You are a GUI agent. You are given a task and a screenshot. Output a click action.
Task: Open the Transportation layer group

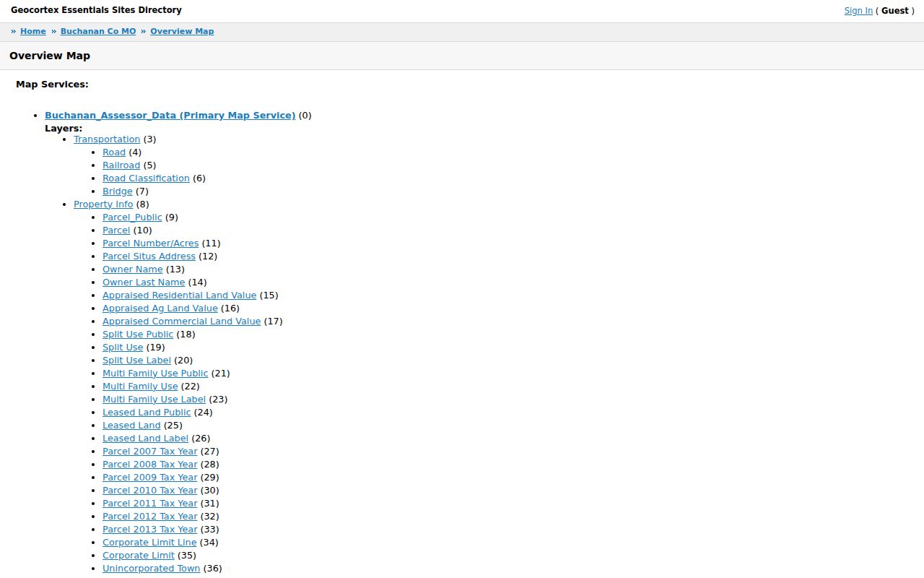107,139
